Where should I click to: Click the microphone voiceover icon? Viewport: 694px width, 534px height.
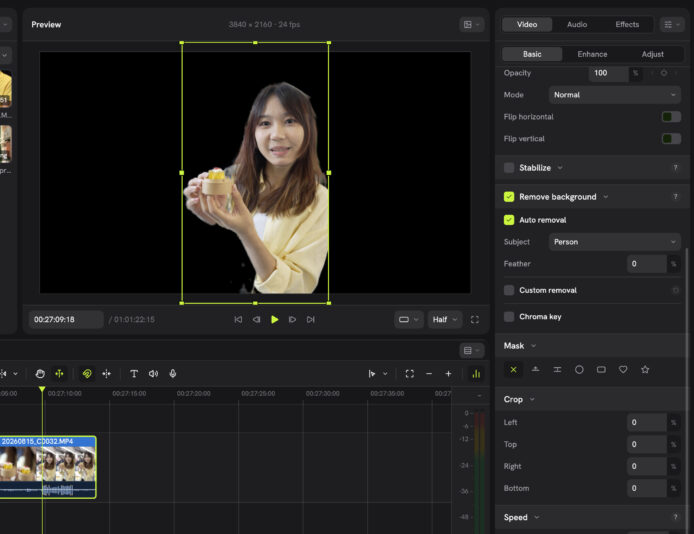[173, 374]
